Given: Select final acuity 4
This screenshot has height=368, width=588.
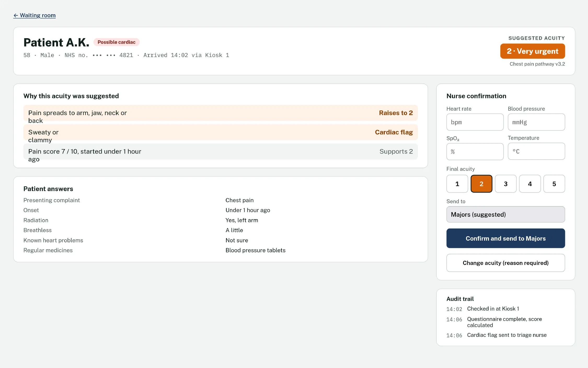Looking at the screenshot, I should [530, 184].
